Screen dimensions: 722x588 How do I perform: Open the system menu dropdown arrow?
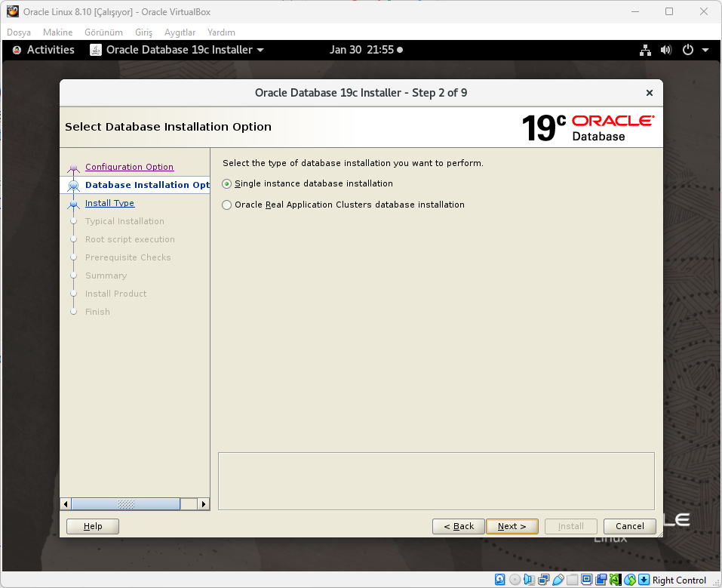705,50
